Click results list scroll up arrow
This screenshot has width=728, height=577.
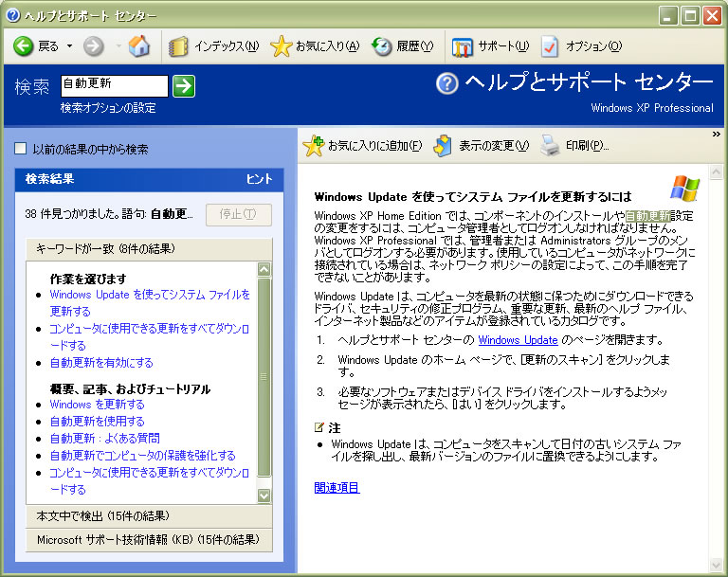click(x=264, y=269)
